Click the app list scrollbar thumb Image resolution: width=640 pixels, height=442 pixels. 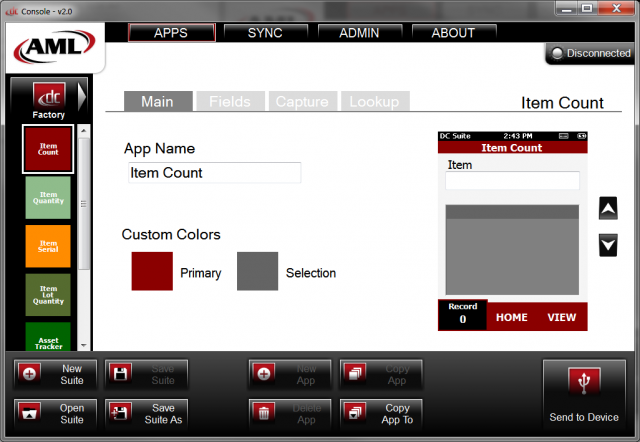(x=84, y=204)
